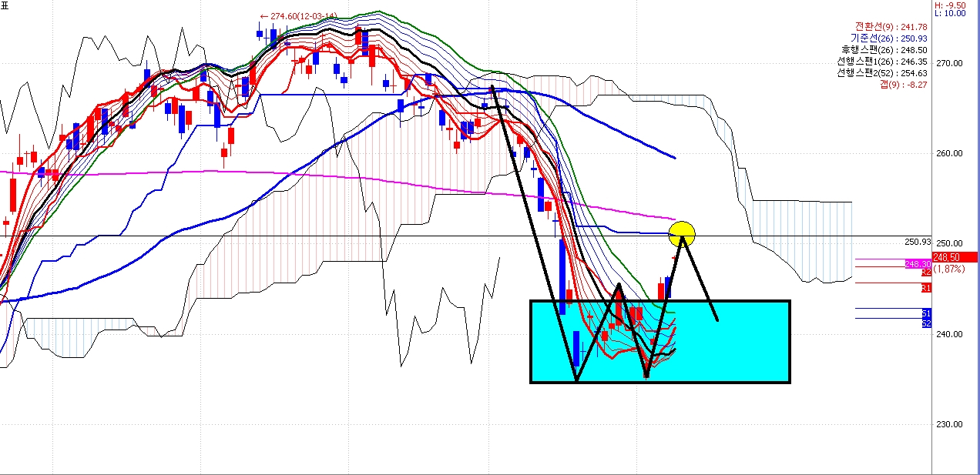Click the S1 support level tag
980x475 pixels.
coord(926,313)
